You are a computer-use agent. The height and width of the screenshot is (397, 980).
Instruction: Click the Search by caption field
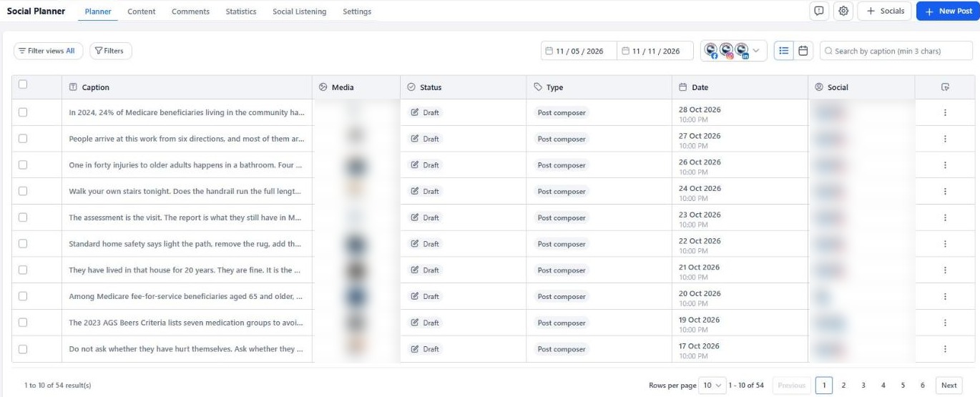tap(896, 51)
